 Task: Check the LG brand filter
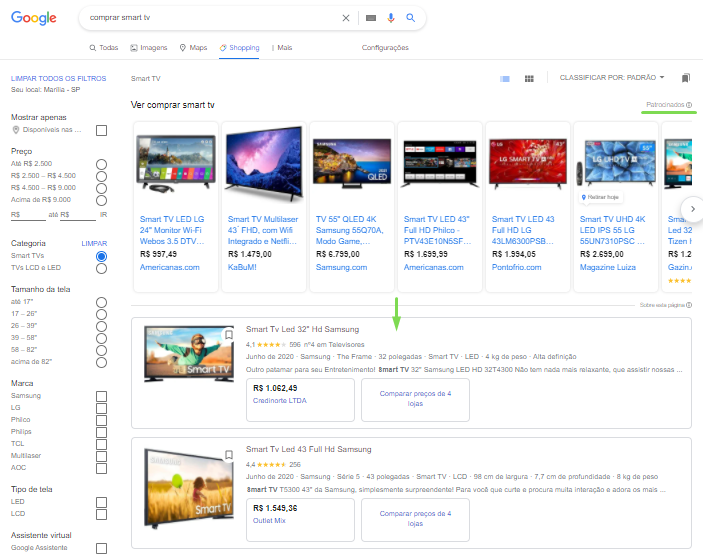click(x=101, y=408)
